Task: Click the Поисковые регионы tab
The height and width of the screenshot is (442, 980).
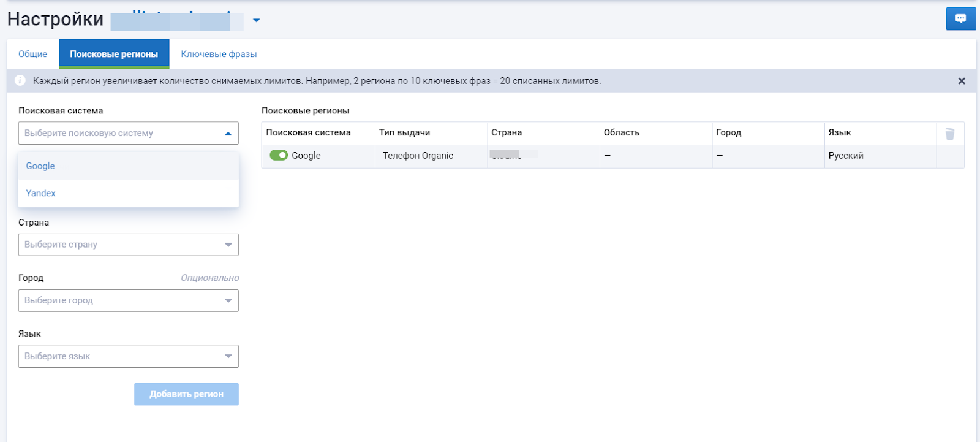Action: click(114, 54)
